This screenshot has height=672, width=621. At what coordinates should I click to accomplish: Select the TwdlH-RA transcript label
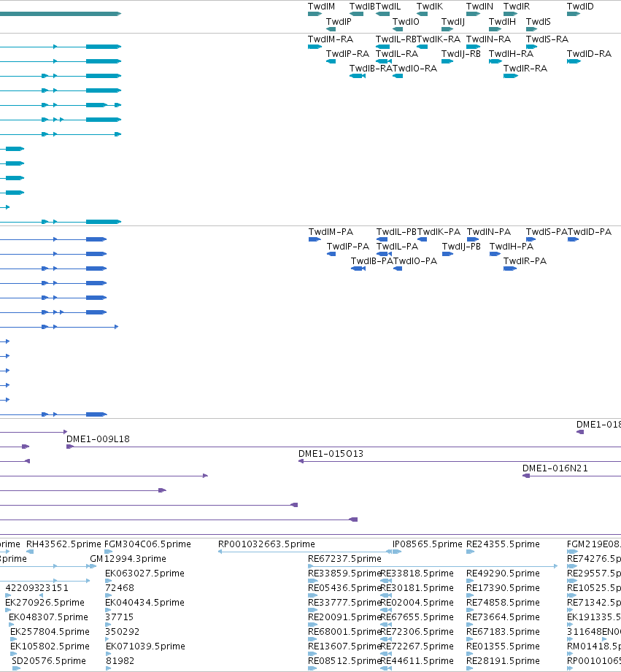tap(512, 53)
